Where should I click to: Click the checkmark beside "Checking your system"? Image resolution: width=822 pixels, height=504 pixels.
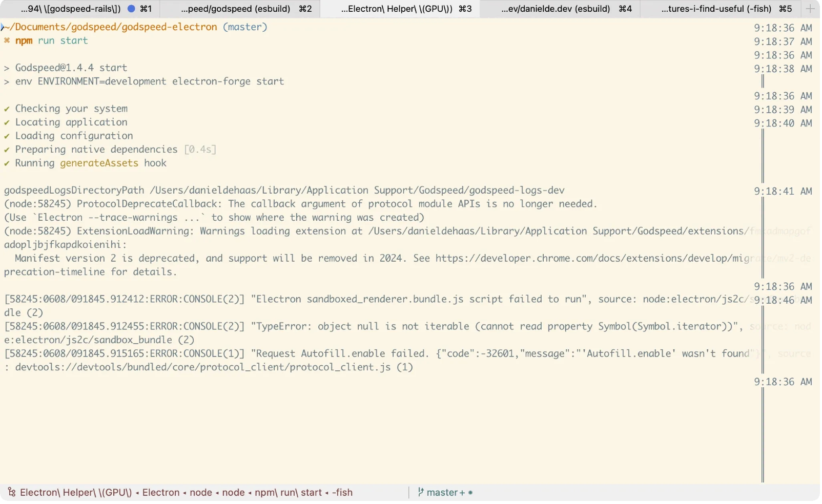[x=7, y=109]
